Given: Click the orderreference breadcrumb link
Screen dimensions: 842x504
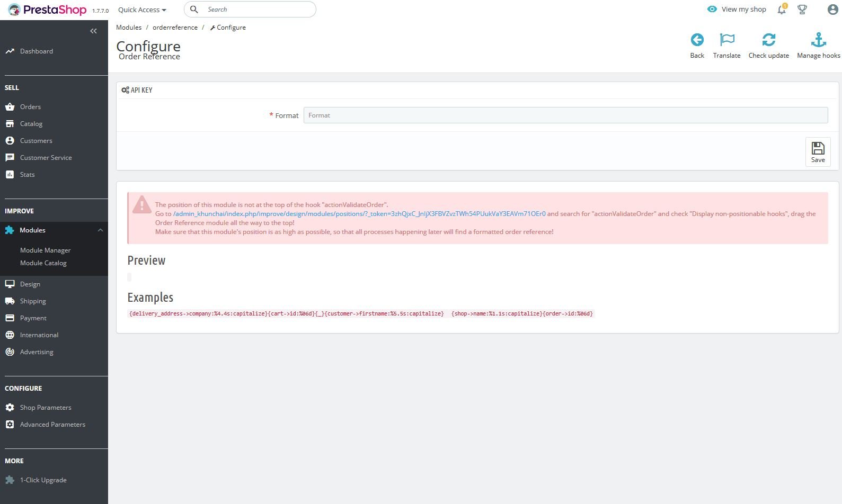Looking at the screenshot, I should point(175,28).
